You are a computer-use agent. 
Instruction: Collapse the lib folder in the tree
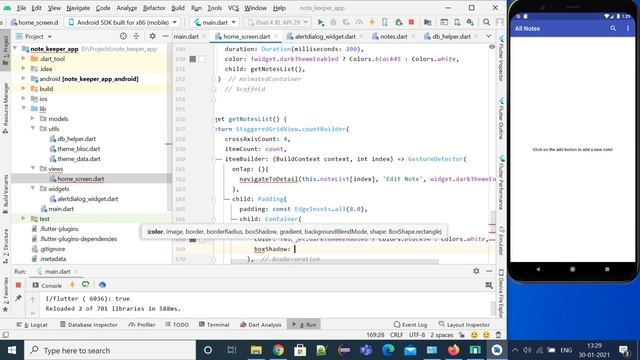pos(24,108)
